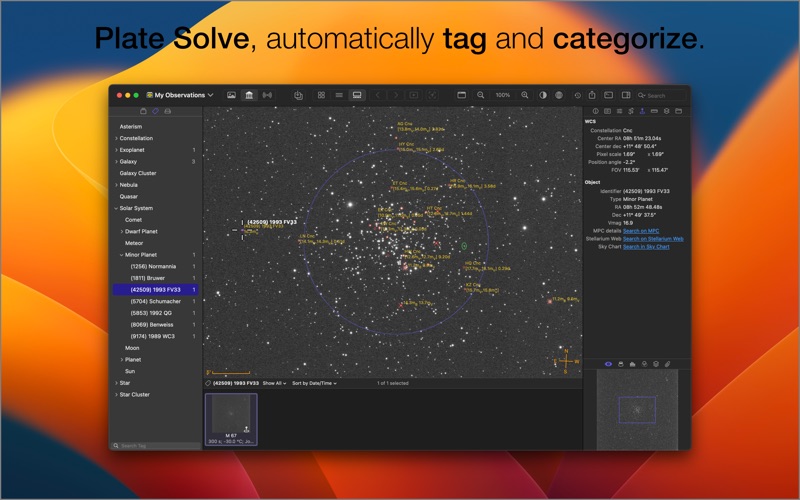Toggle the right sidebar panel icon
Screen dimensions: 800x500
pos(626,95)
